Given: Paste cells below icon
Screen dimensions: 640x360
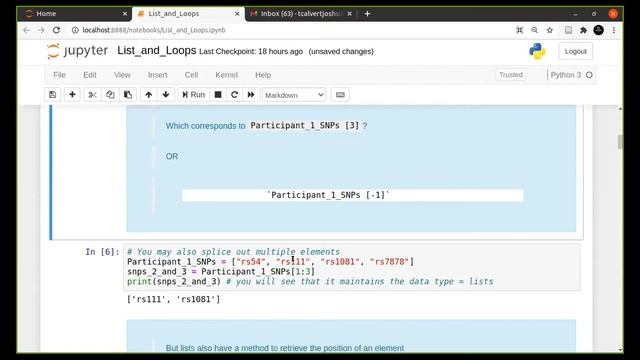Looking at the screenshot, I should click(128, 95).
